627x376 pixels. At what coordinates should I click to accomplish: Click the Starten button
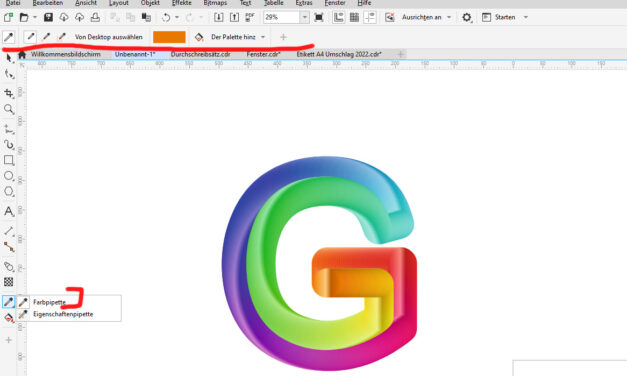click(505, 17)
